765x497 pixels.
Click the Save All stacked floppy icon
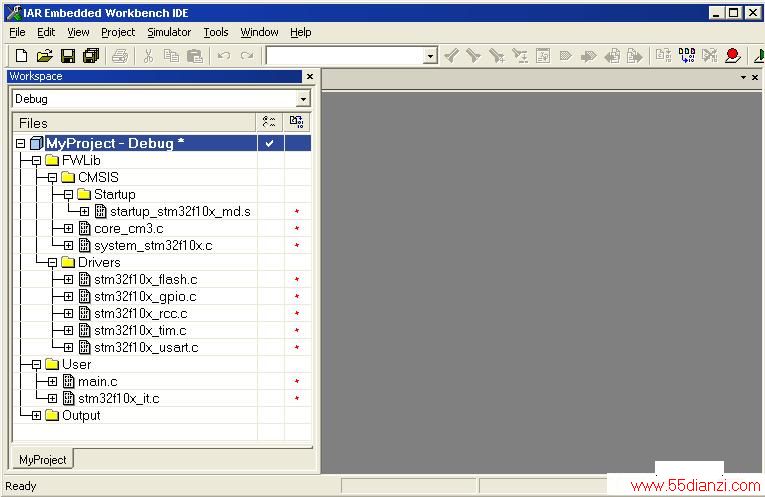click(91, 56)
